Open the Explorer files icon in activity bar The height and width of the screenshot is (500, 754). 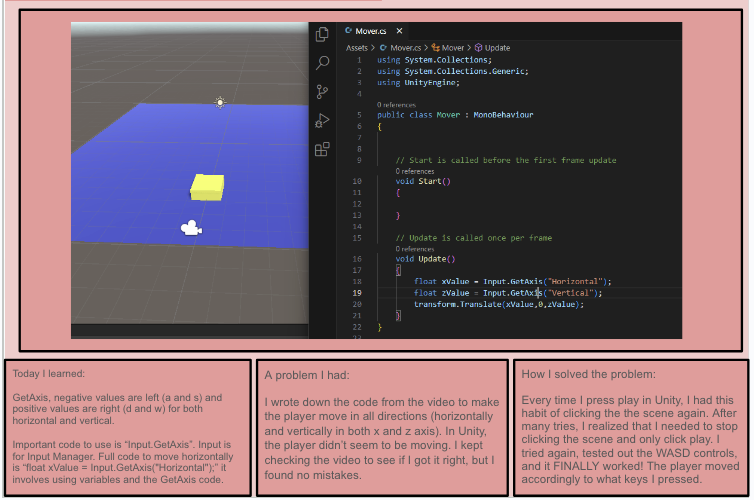[322, 34]
